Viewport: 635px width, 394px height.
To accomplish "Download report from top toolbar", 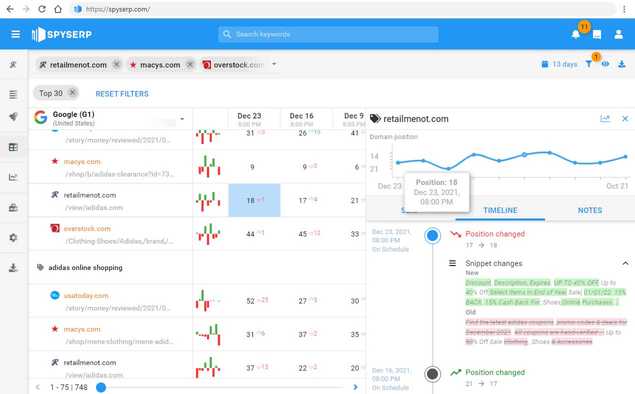I will 622,64.
